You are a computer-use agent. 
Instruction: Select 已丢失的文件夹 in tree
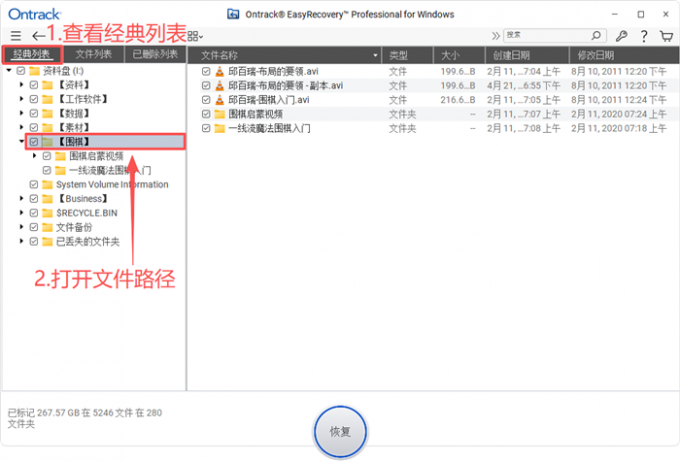pyautogui.click(x=88, y=242)
